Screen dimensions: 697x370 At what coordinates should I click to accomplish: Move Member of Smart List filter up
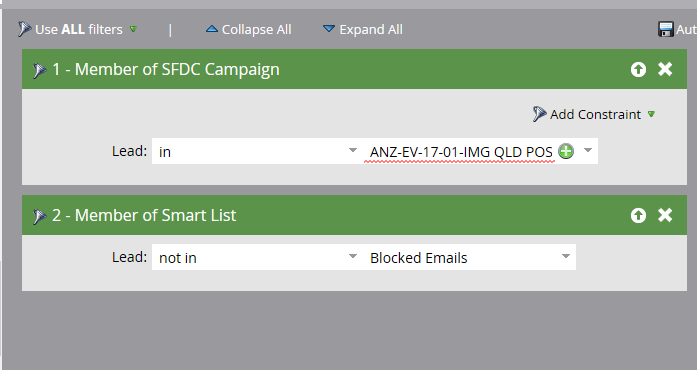click(x=638, y=215)
